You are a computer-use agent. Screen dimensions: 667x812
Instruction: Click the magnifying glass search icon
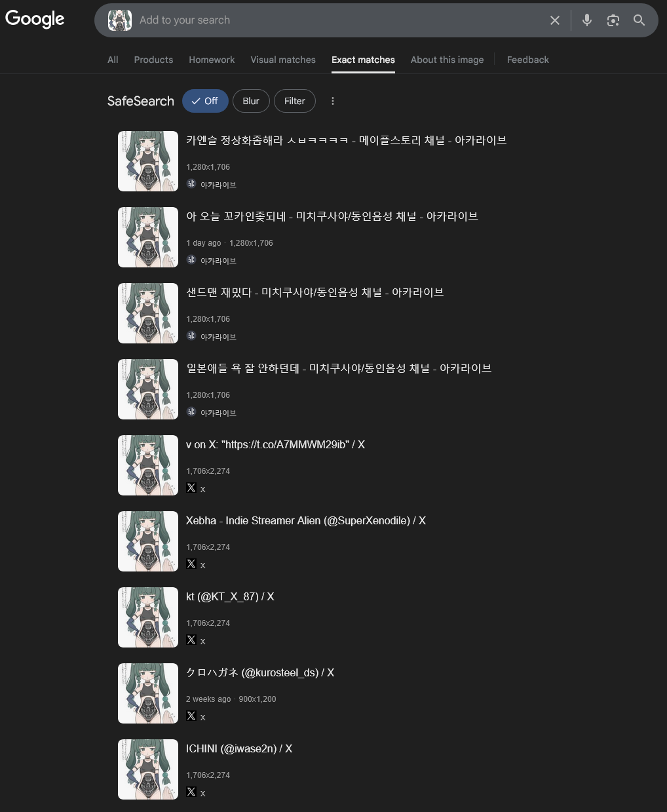pyautogui.click(x=639, y=20)
